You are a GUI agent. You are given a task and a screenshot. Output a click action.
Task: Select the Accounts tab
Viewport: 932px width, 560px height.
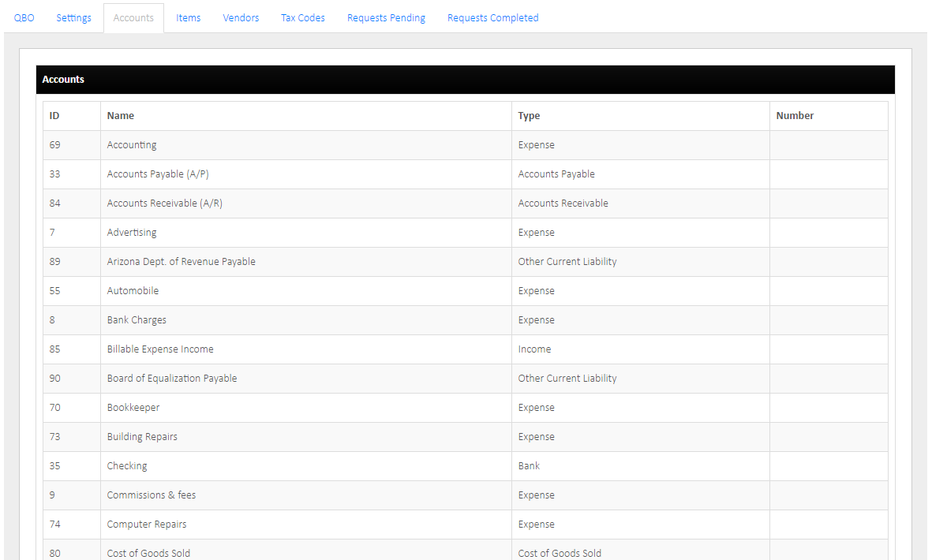[x=133, y=18]
